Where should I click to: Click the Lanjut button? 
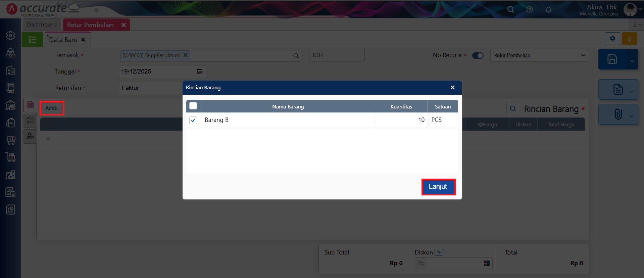pyautogui.click(x=438, y=187)
